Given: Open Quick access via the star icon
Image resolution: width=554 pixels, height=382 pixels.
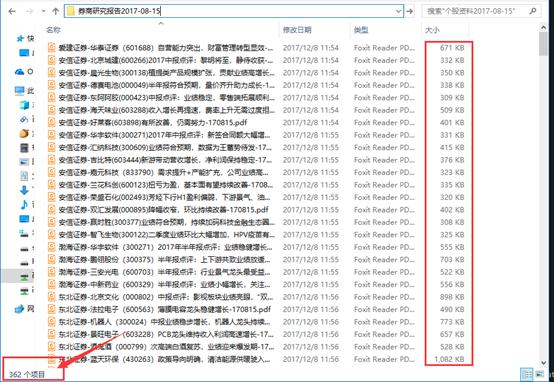Looking at the screenshot, I should tap(20, 39).
